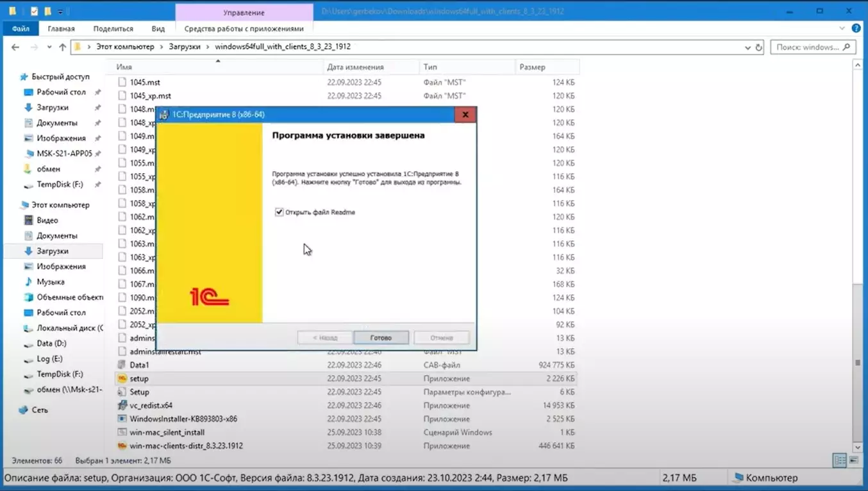The image size is (868, 491).
Task: Click the 924 775 КБ size cell
Action: tap(556, 365)
